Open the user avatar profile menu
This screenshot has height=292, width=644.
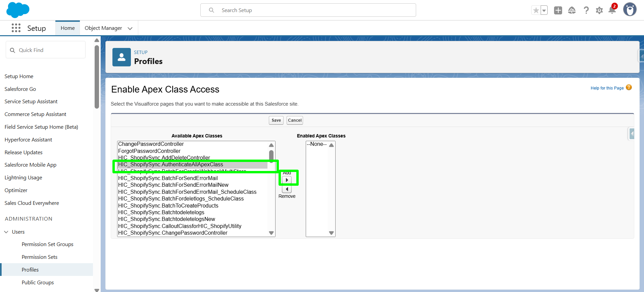click(x=630, y=10)
